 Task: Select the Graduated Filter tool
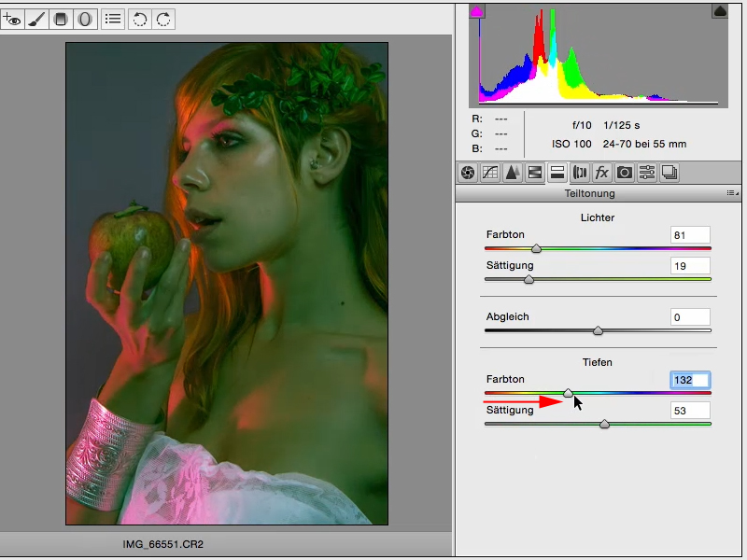pyautogui.click(x=61, y=20)
